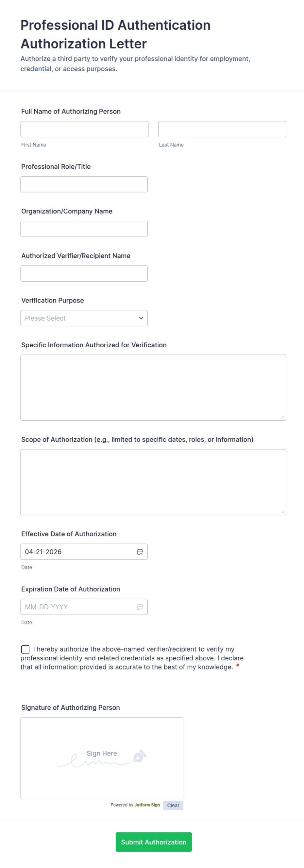Focus the Last Name field
304x868 pixels.
click(x=222, y=129)
